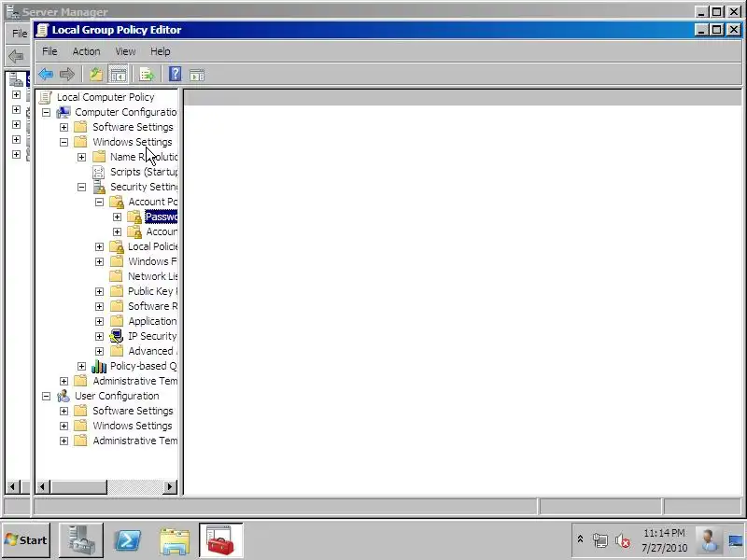Expand the first Server Manager tree node

point(16,95)
